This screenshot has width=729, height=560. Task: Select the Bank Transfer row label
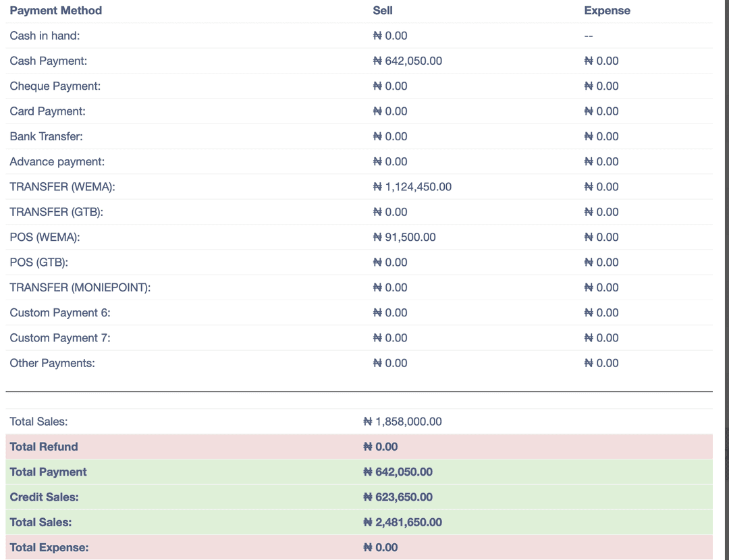pos(46,136)
